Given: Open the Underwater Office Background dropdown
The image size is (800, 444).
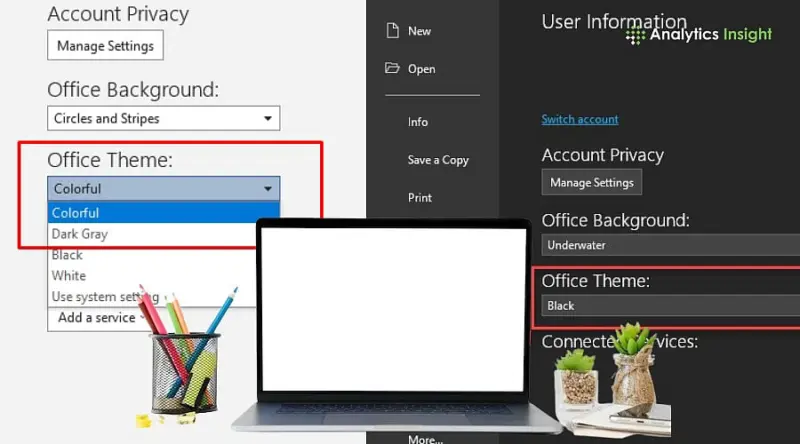Looking at the screenshot, I should click(x=670, y=245).
